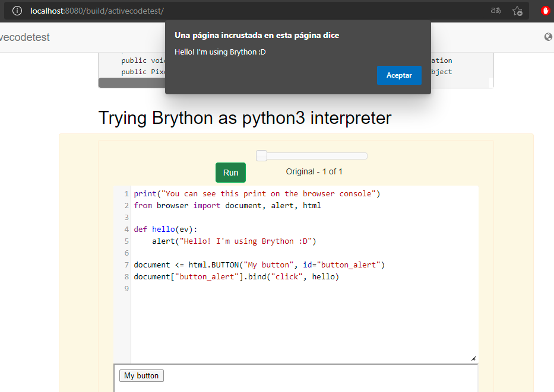
Task: Click line number 9 in gutter
Action: point(126,289)
